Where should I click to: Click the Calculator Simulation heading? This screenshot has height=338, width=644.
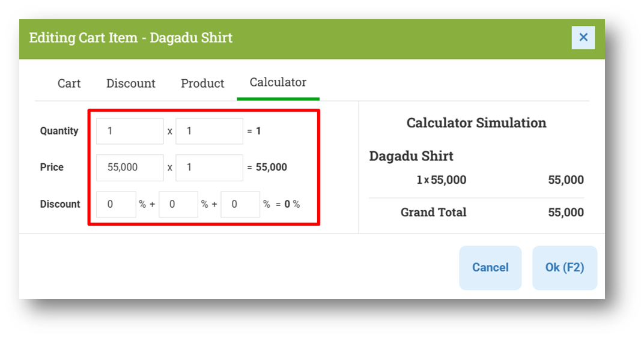tap(476, 123)
